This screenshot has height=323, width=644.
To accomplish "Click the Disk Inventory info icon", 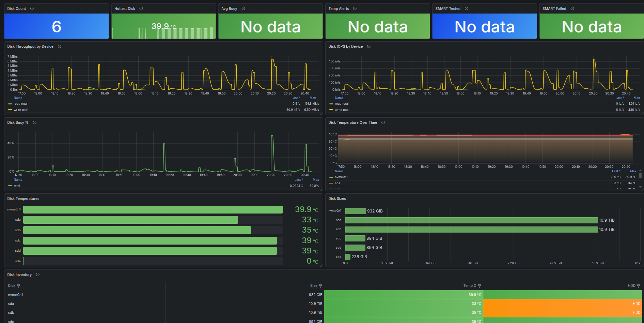I will tap(38, 275).
